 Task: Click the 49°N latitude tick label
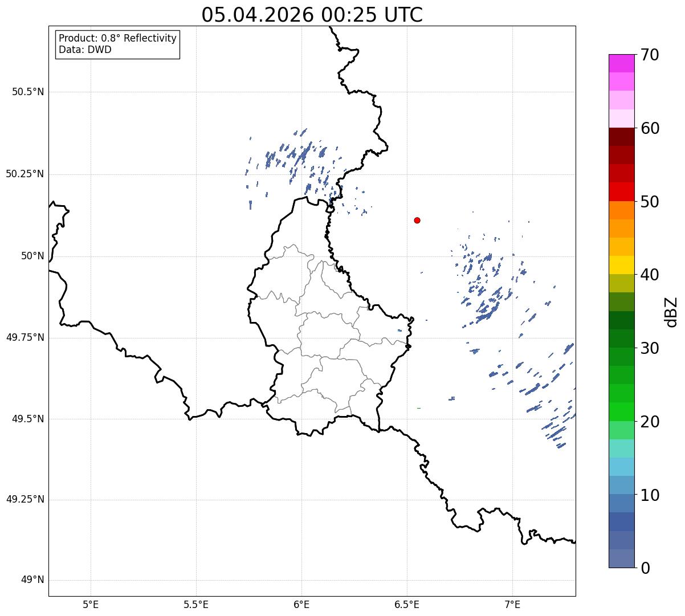(32, 580)
